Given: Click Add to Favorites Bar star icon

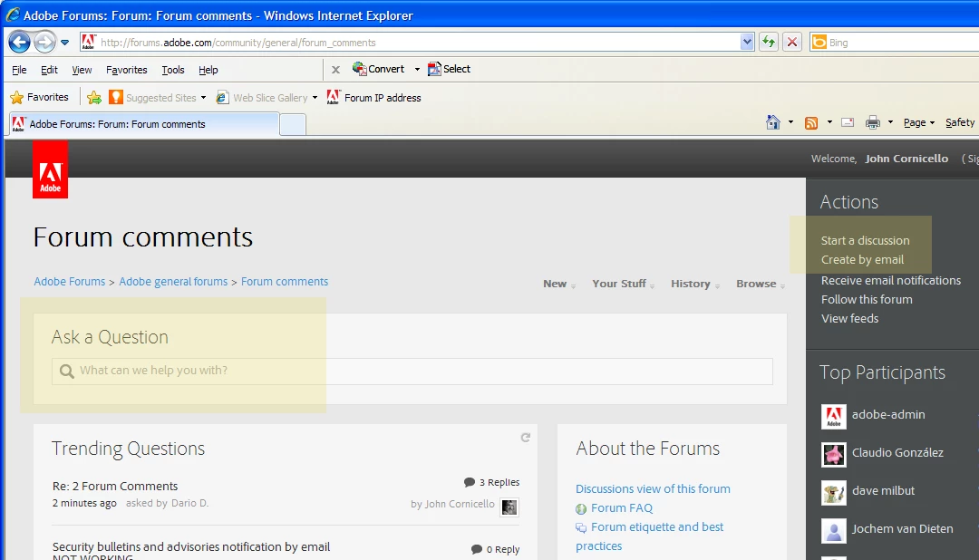Looking at the screenshot, I should pos(94,97).
